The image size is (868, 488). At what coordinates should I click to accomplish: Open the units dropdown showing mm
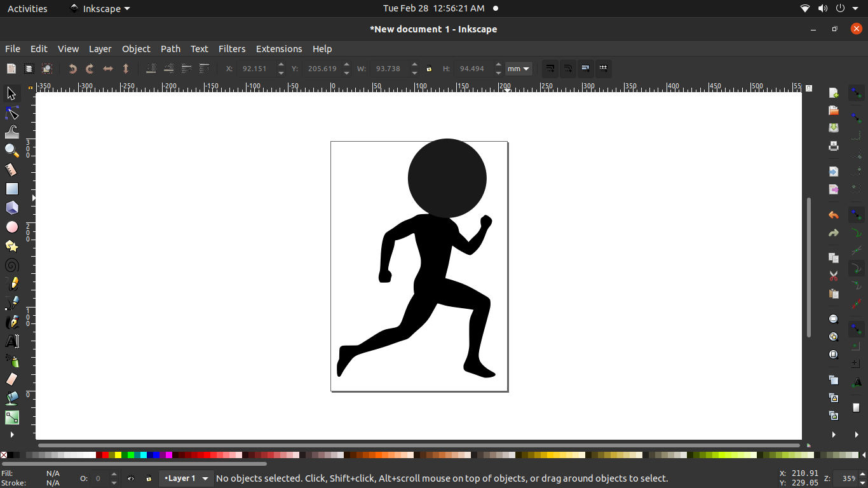pyautogui.click(x=519, y=69)
